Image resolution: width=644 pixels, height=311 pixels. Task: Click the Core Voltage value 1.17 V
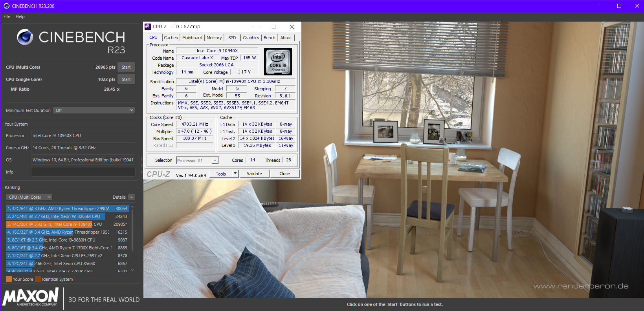(x=244, y=72)
